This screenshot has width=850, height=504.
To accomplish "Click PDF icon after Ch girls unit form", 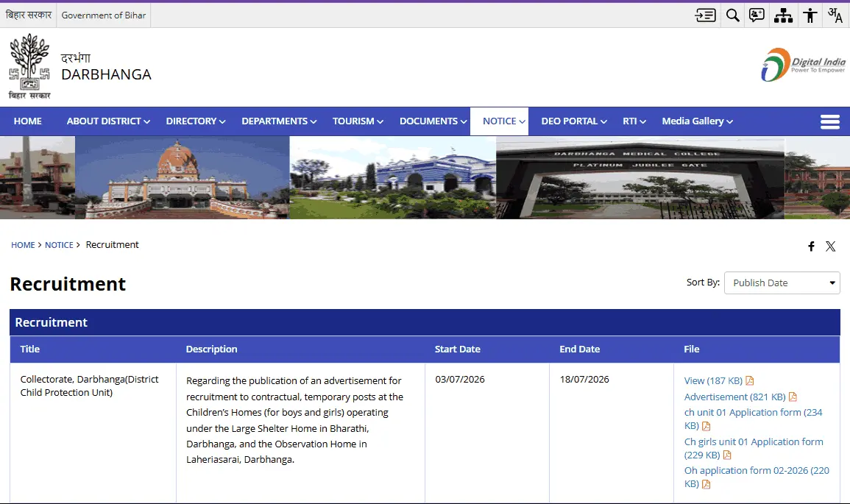I will (727, 455).
